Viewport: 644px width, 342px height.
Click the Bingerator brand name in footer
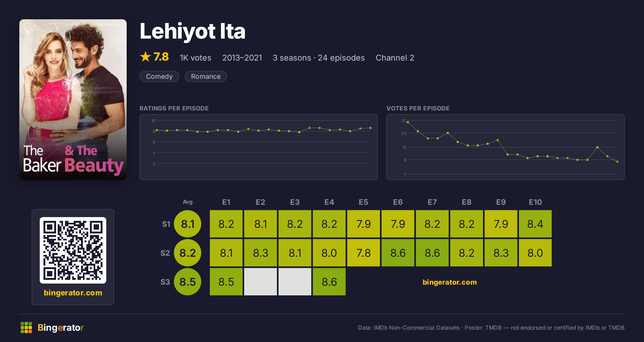pyautogui.click(x=61, y=328)
